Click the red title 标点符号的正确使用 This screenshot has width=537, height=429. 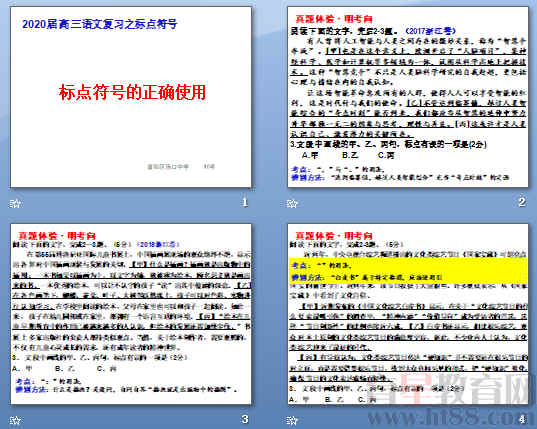pyautogui.click(x=132, y=92)
